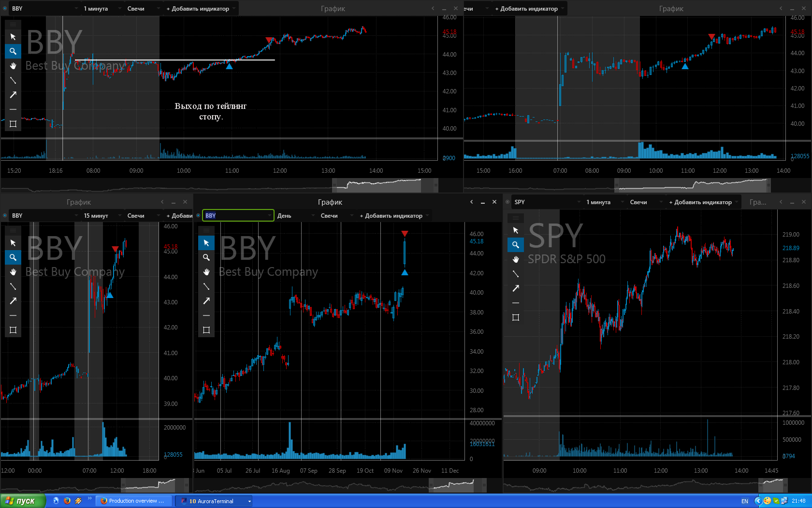The image size is (812, 508).
Task: Click the EN language indicator in the taskbar
Action: click(745, 501)
